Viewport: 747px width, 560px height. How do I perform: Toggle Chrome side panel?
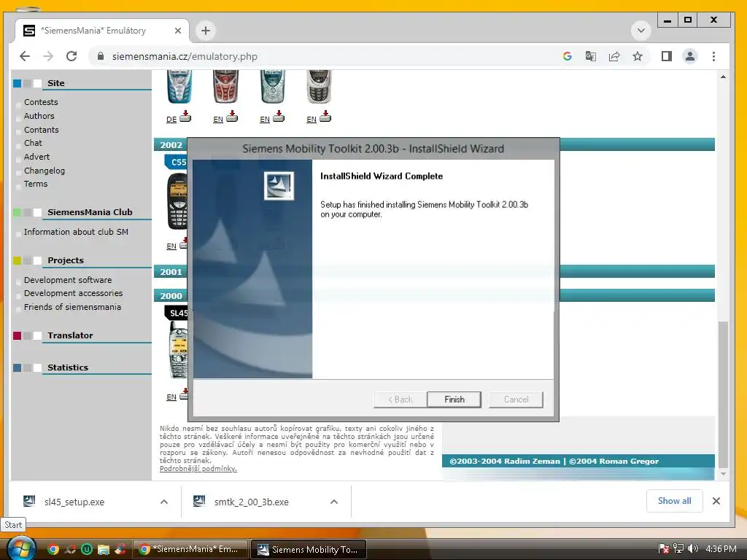coord(667,56)
